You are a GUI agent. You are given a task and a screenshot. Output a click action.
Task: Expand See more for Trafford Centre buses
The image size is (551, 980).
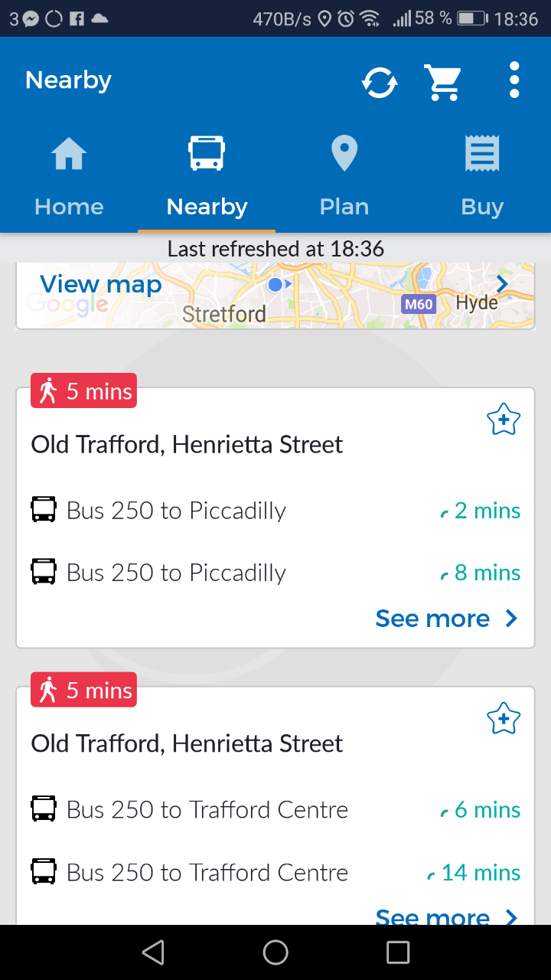tap(447, 916)
